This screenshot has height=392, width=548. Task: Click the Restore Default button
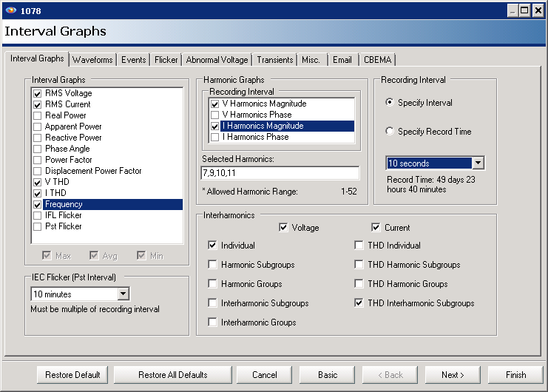(72, 375)
